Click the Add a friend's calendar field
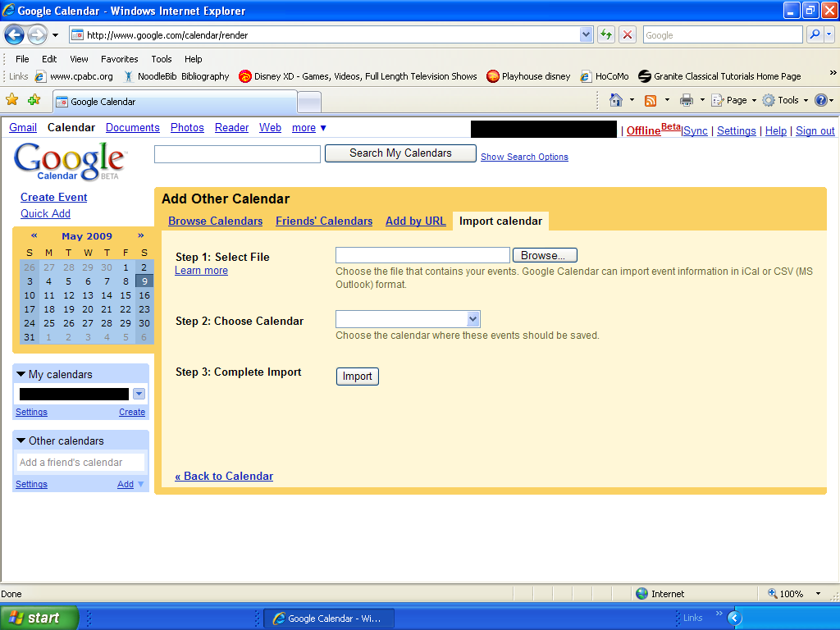The width and height of the screenshot is (840, 630). 81,463
